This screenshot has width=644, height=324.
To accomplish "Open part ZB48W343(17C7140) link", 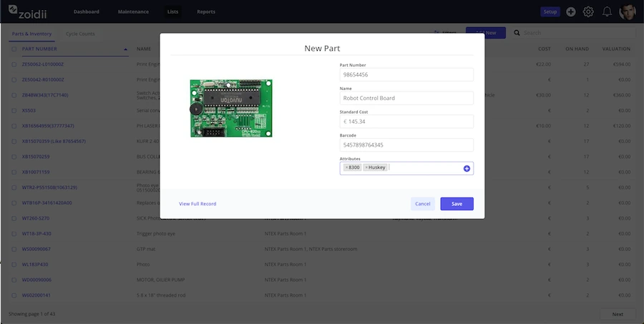I will tap(45, 95).
